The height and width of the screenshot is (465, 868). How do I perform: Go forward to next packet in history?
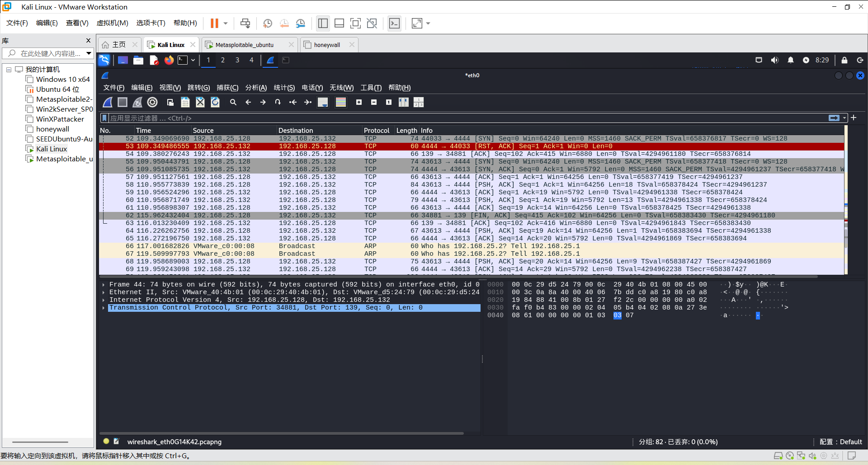click(x=263, y=103)
